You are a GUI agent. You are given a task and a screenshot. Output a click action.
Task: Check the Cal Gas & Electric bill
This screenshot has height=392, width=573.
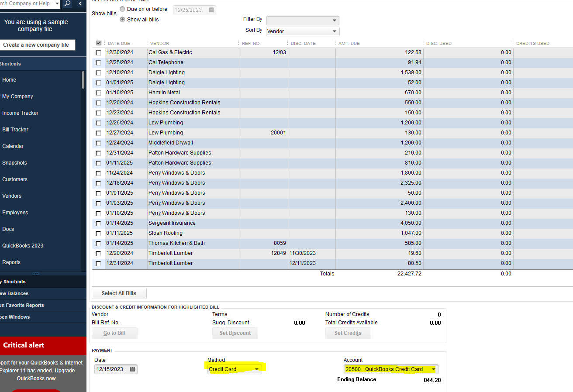(x=98, y=53)
